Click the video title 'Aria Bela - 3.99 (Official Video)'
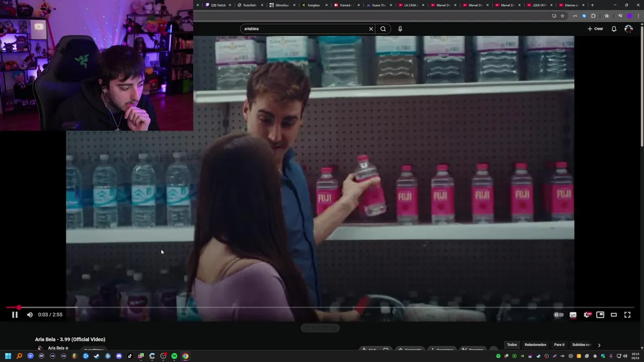This screenshot has height=362, width=644. pyautogui.click(x=70, y=339)
